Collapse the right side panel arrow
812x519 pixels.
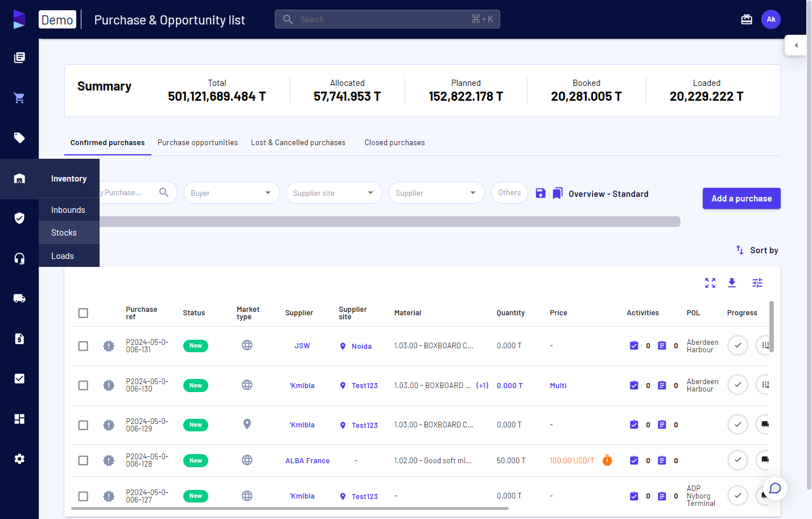pos(795,45)
